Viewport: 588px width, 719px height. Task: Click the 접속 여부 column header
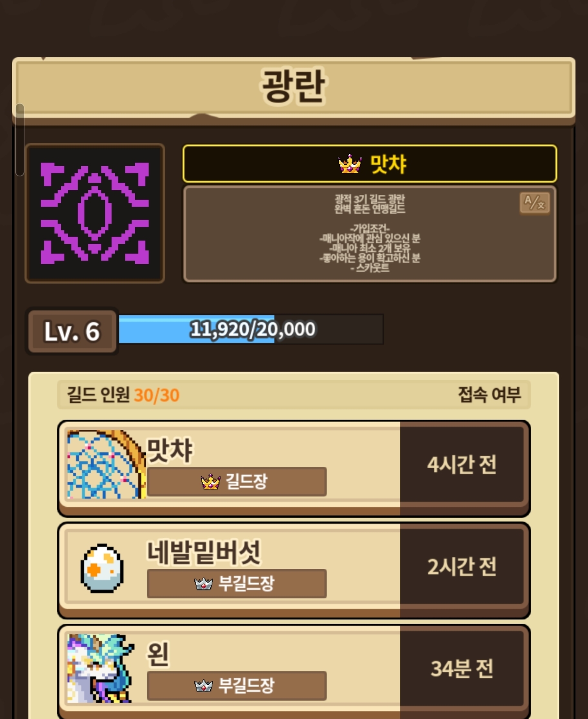[x=489, y=395]
